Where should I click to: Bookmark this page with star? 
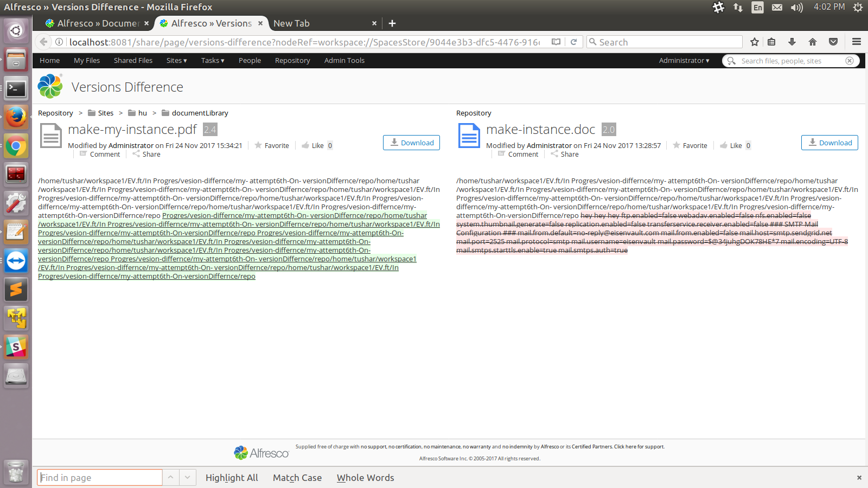pyautogui.click(x=754, y=42)
